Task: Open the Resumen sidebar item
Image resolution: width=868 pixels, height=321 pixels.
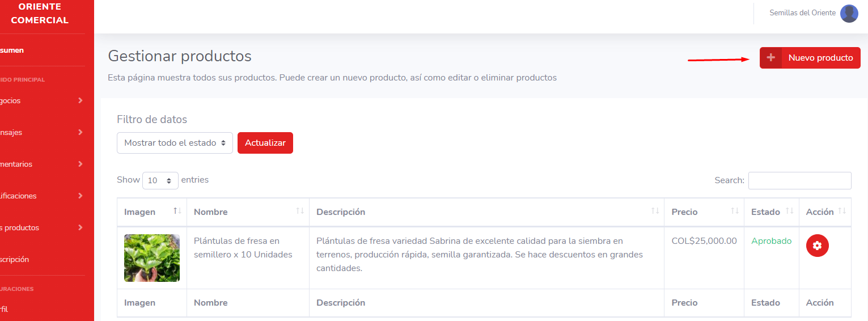Action: (12, 50)
